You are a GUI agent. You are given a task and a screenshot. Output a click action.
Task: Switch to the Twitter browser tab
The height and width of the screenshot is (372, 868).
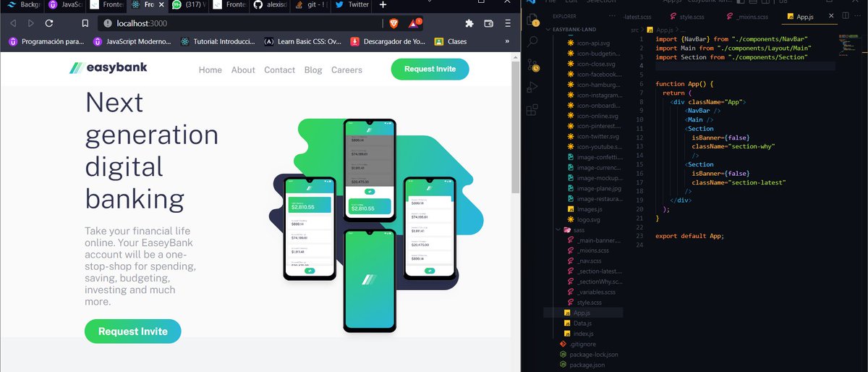(352, 5)
